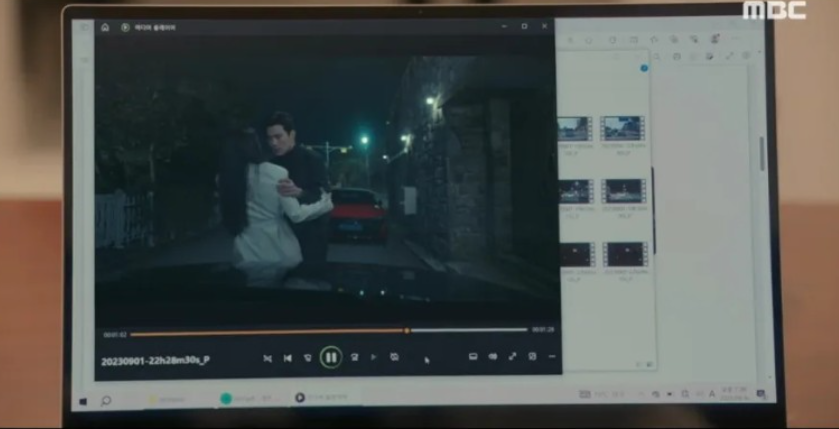Select the fully visible dark thumbnail in bottom row
Screen dimensions: 839x429
625,254
